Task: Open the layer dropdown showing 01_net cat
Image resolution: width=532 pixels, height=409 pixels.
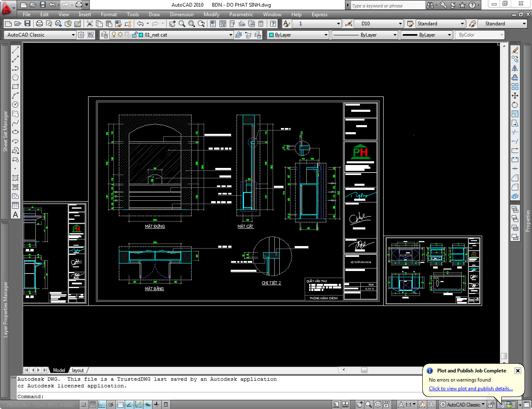Action: (230, 34)
